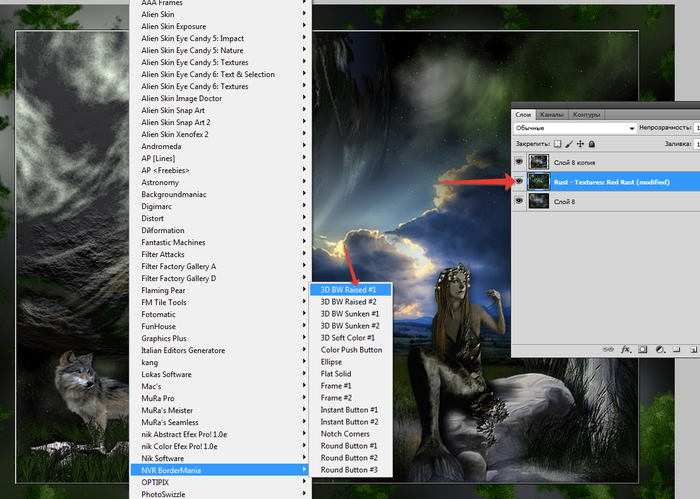Viewport: 700px width, 499px height.
Task: Expand submenu arrow for Nik Software
Action: click(304, 458)
